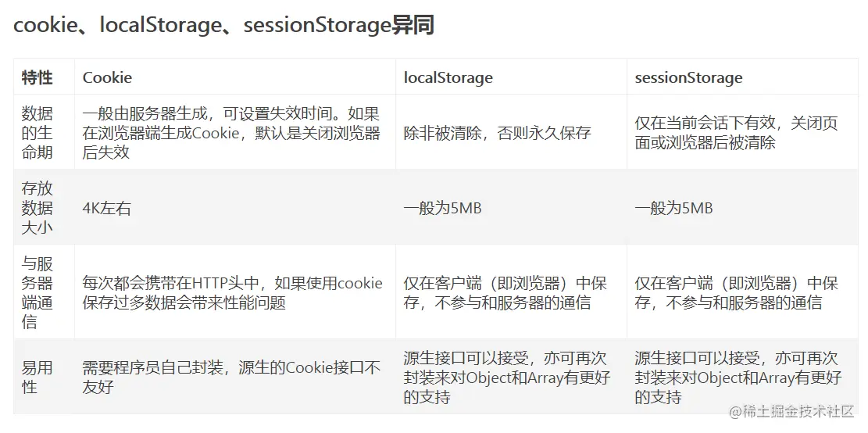Image resolution: width=868 pixels, height=433 pixels.
Task: Click the @稀土掘金技术社区 watermark
Action: pos(791,411)
